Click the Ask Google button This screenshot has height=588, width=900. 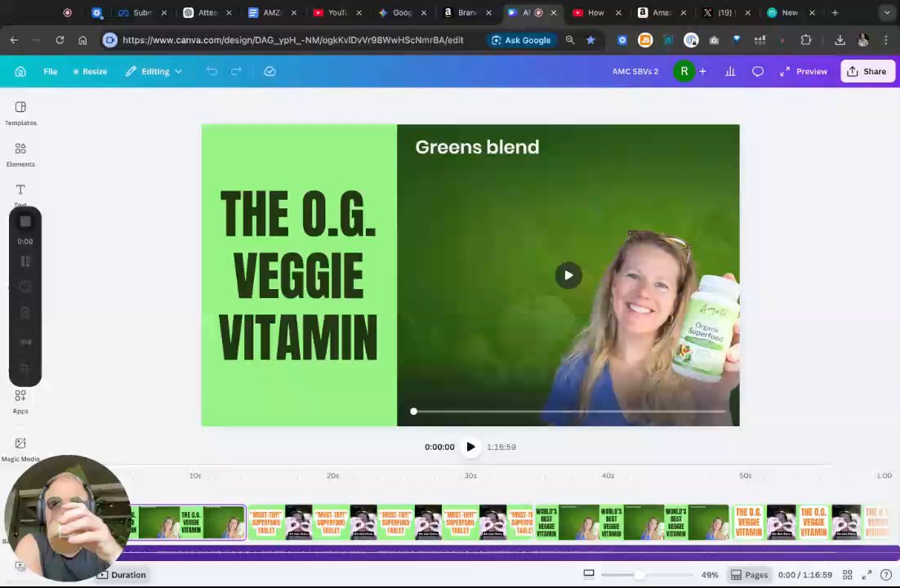point(521,40)
